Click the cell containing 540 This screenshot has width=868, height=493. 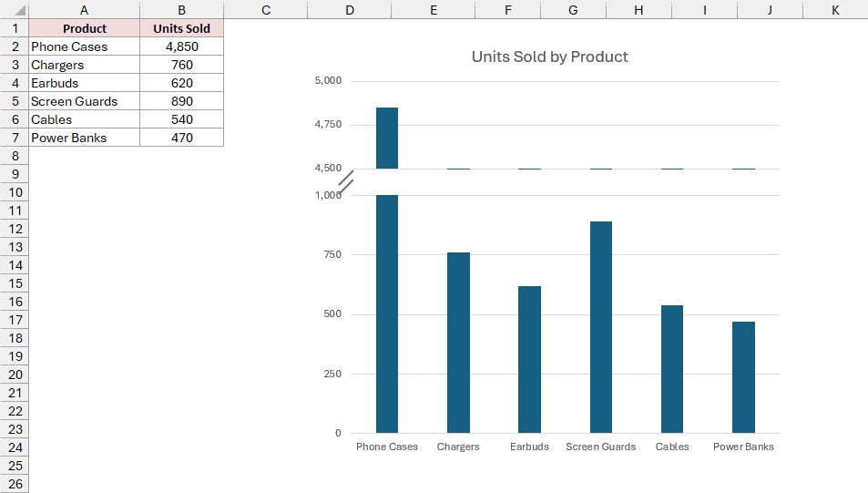(x=181, y=119)
